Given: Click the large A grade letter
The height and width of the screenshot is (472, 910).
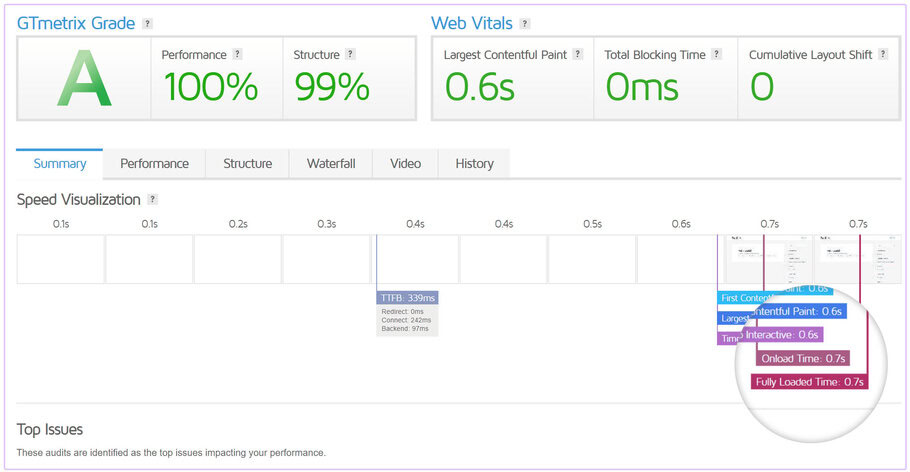Looking at the screenshot, I should point(84,79).
